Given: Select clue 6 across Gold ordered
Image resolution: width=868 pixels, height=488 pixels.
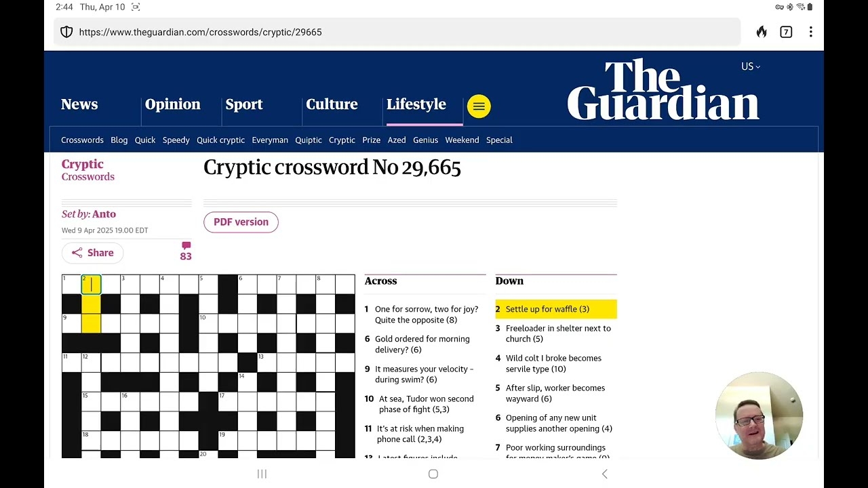Looking at the screenshot, I should click(422, 344).
